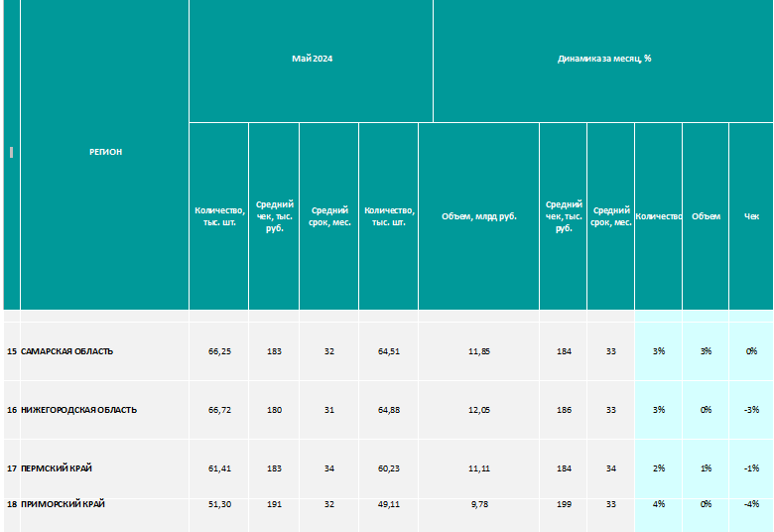Click the Динамика за месяц, % header
Screen dimensions: 774x532
point(604,59)
